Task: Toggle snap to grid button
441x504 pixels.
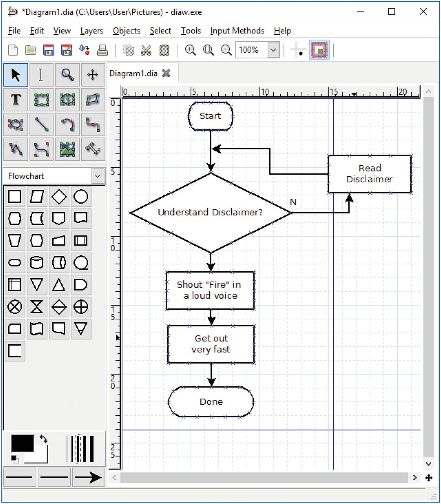Action: pyautogui.click(x=298, y=50)
